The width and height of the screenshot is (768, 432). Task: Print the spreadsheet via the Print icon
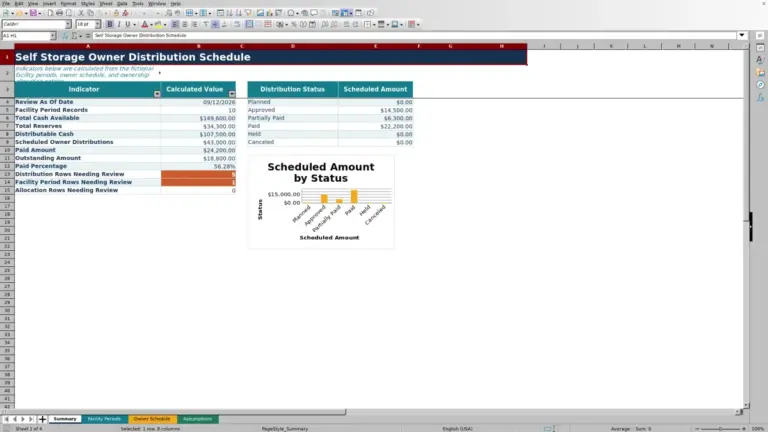tap(59, 13)
